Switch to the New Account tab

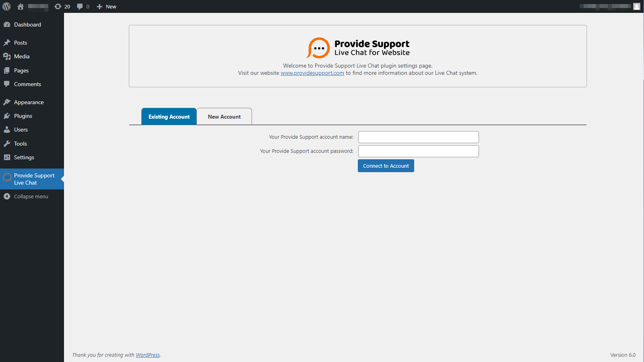pos(224,117)
